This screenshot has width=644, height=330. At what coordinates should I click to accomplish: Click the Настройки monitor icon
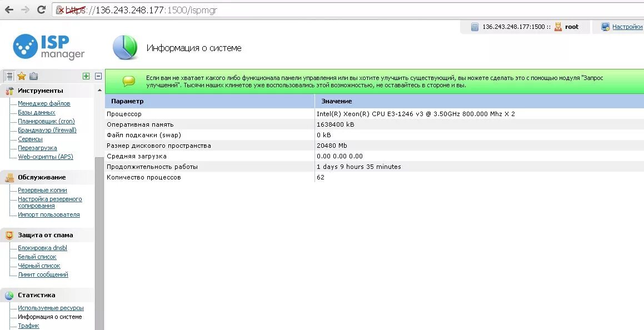[x=606, y=27]
